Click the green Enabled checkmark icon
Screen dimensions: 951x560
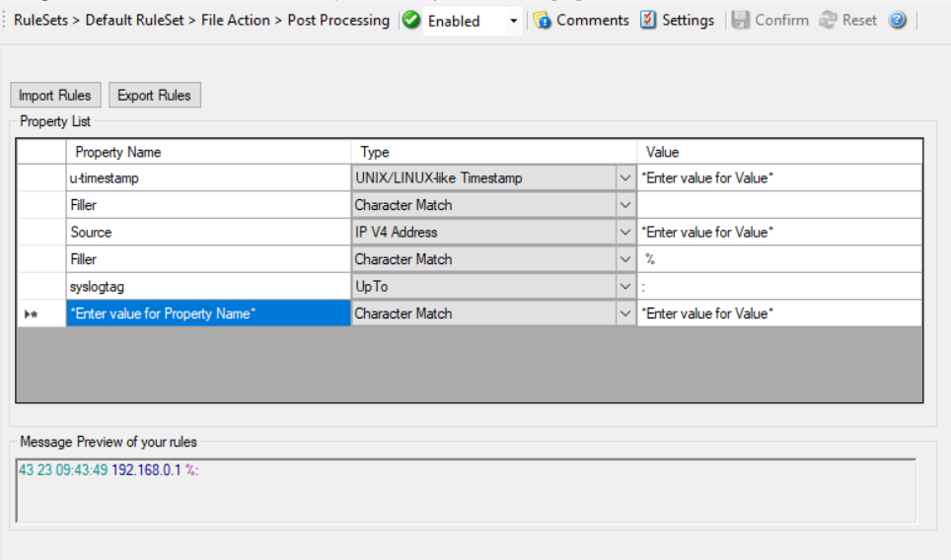coord(411,21)
